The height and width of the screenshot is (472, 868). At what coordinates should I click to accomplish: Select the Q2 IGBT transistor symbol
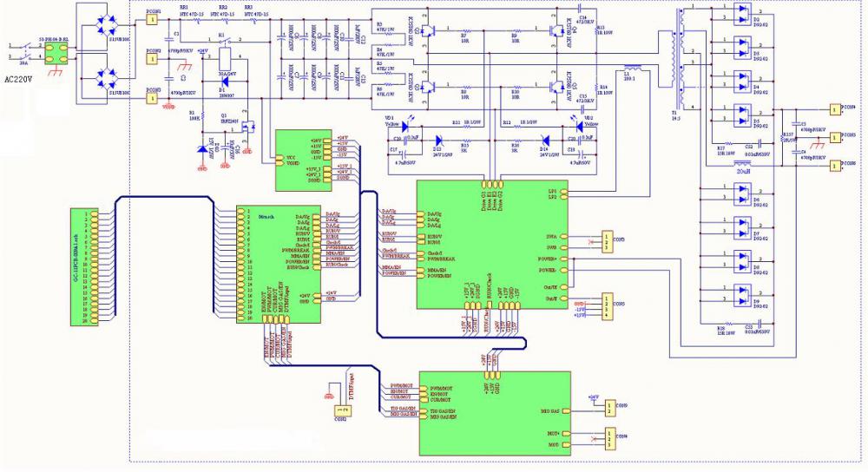pos(428,29)
